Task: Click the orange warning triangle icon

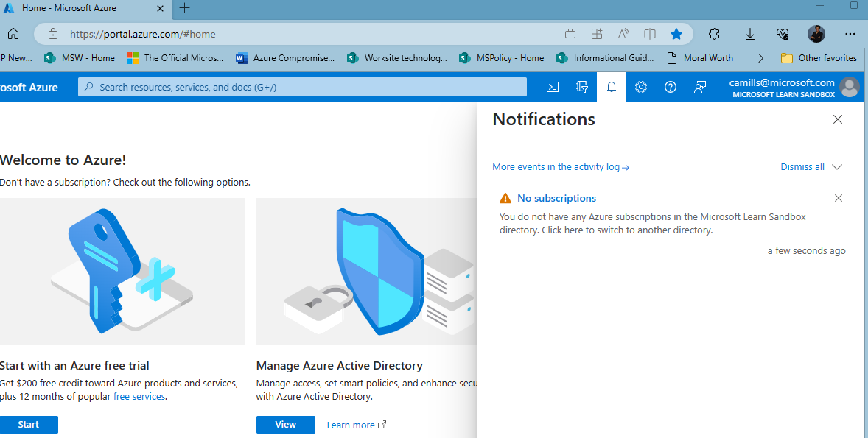Action: pyautogui.click(x=505, y=198)
